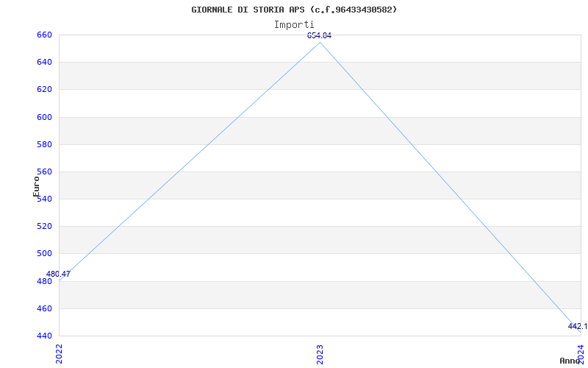
Task: Click the 580 y-axis tick label
Action: (x=44, y=144)
